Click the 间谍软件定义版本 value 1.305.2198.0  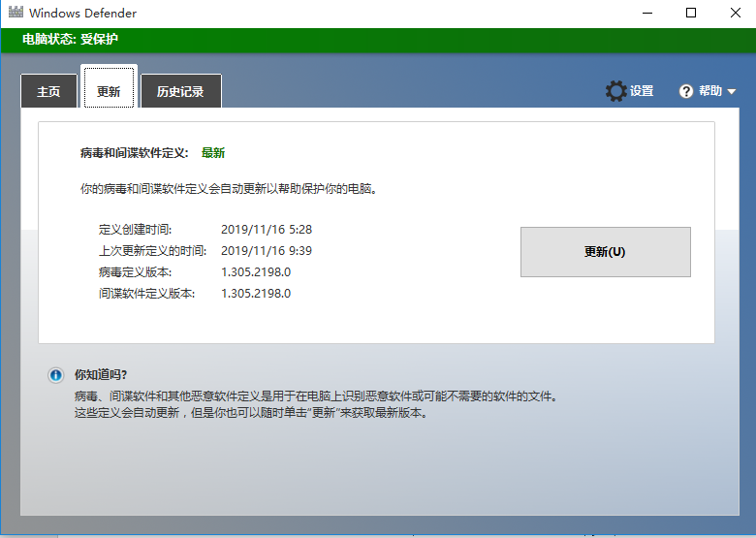click(256, 293)
